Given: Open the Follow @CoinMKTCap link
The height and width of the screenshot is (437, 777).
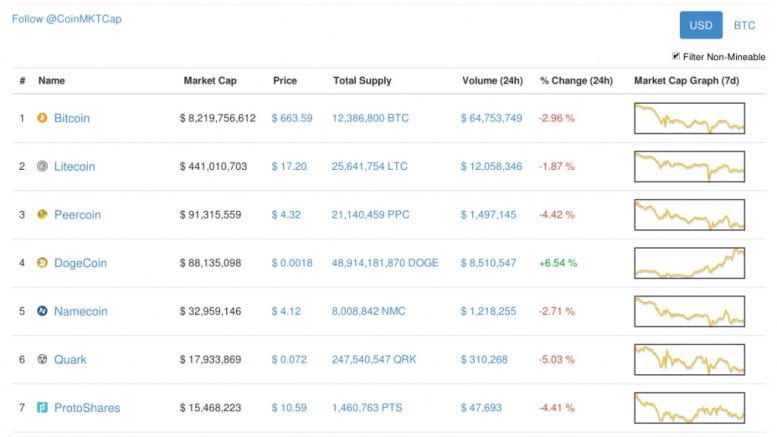Looking at the screenshot, I should [66, 19].
